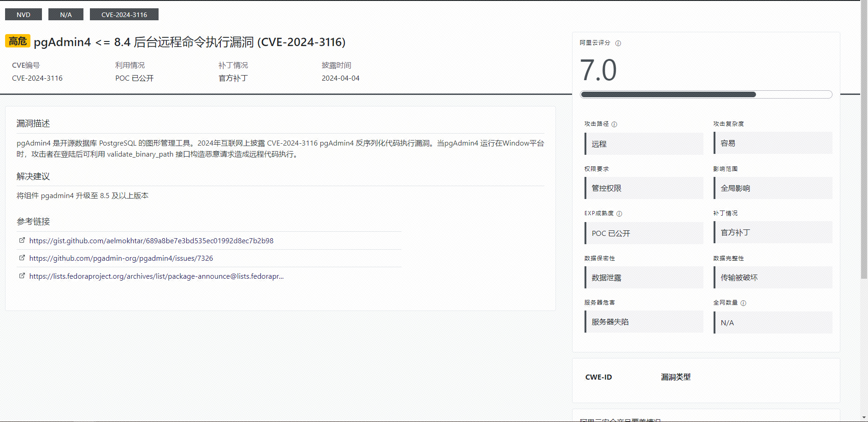Click the NVD tag button
This screenshot has height=422, width=868.
click(x=24, y=15)
